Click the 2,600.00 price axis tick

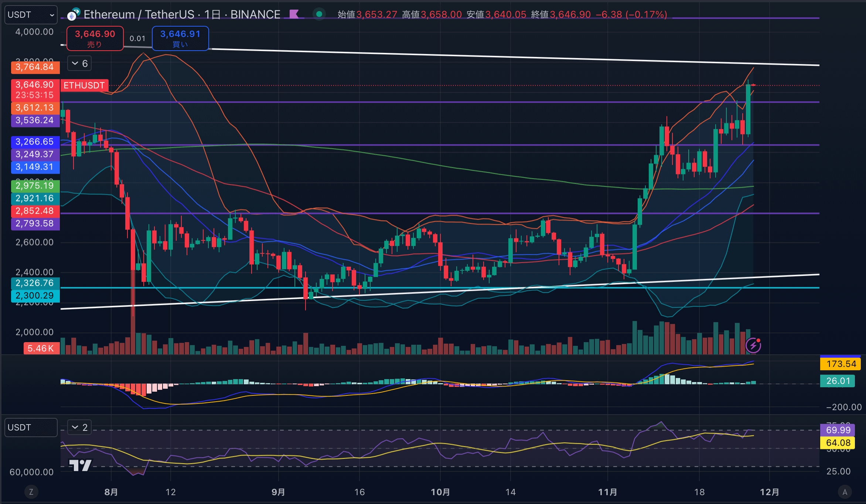[x=34, y=242]
